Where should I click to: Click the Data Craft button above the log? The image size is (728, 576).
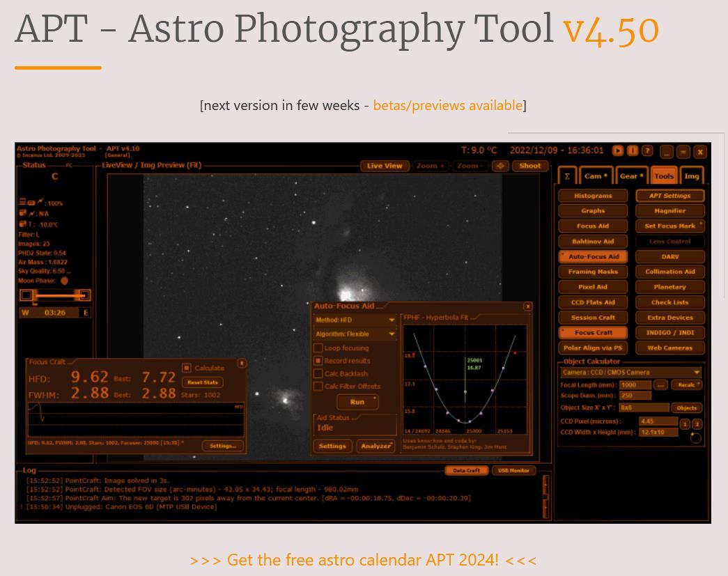click(x=466, y=471)
